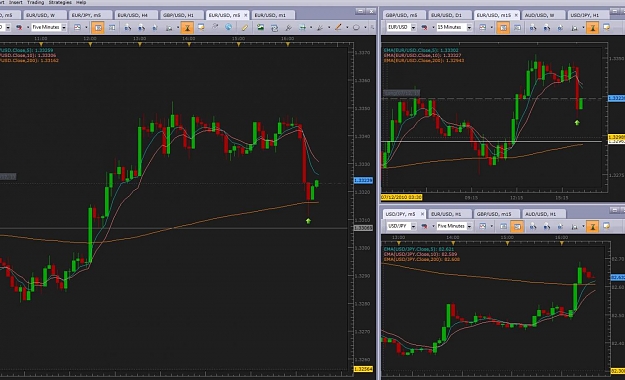The height and width of the screenshot is (380, 625).
Task: Close the EUR/USD, m5 tab
Action: tap(246, 15)
